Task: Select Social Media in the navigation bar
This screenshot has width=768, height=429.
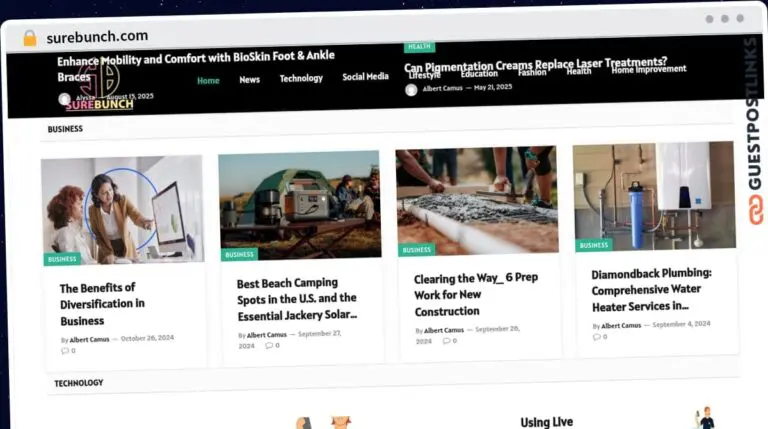Action: (x=365, y=77)
